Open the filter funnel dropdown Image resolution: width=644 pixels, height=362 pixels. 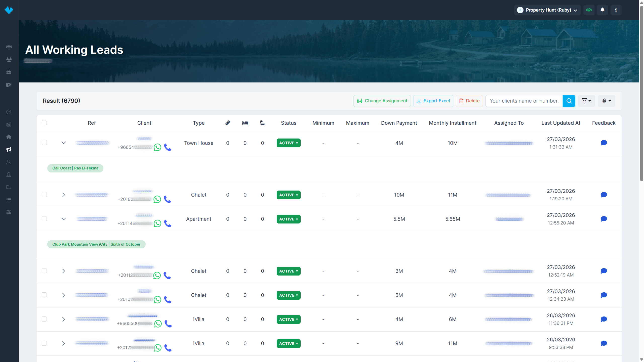pos(586,101)
